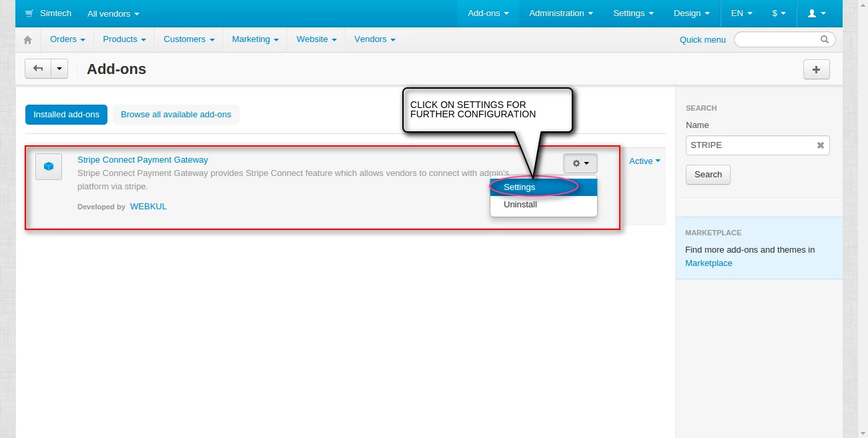Open the Marketplace link
868x438 pixels.
pos(709,263)
